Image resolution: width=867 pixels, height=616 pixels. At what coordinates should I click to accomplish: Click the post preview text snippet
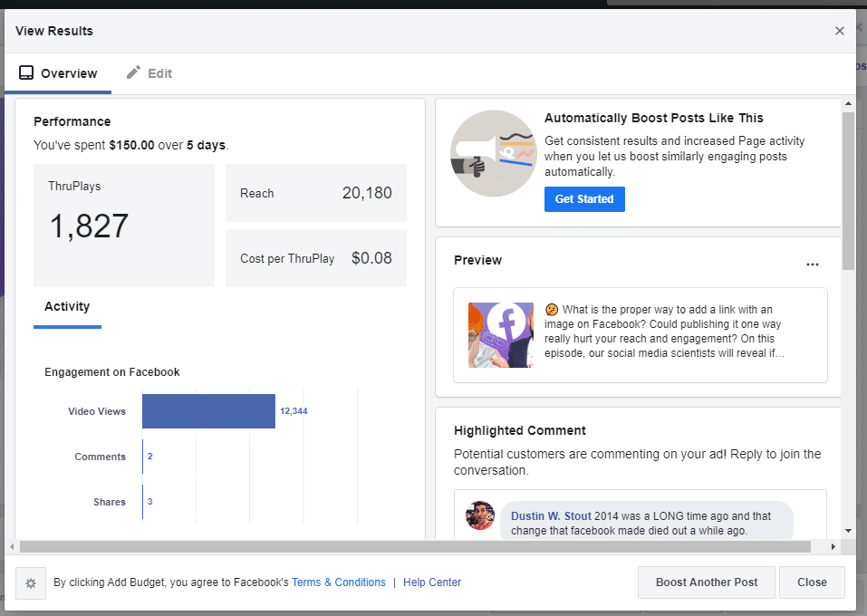(663, 332)
